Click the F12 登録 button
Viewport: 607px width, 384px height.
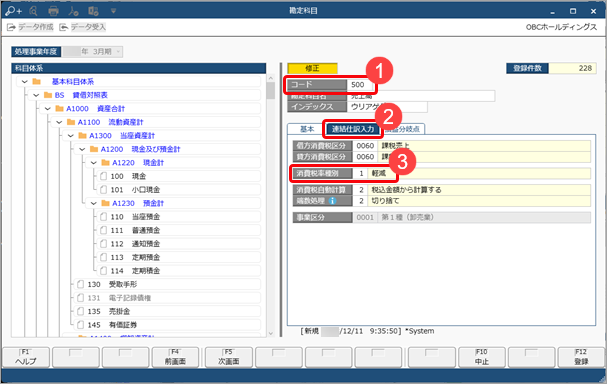pos(581,357)
